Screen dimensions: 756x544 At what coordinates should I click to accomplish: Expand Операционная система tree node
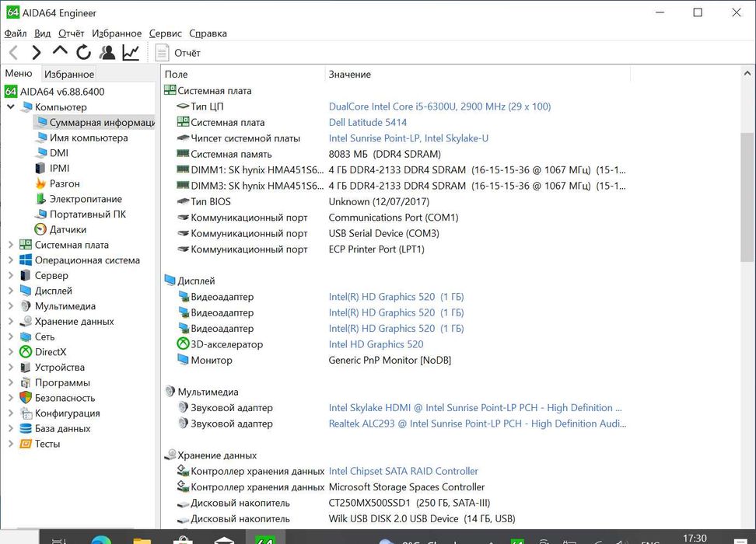11,260
